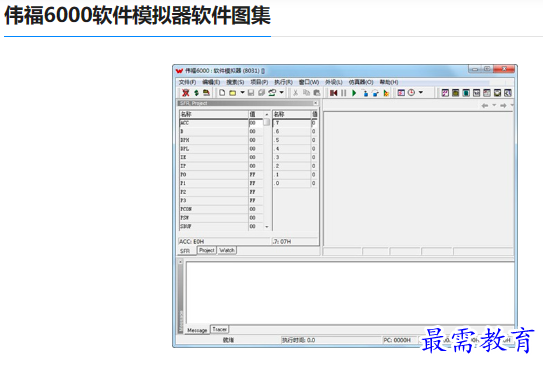Select the P0 register row
Screen dimensions: 543x372
tap(221, 175)
